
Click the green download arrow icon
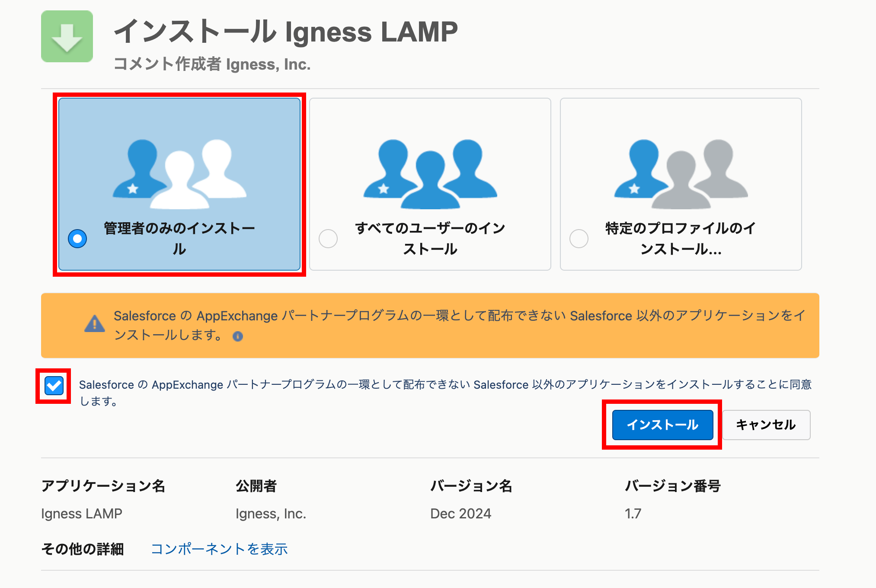[67, 37]
